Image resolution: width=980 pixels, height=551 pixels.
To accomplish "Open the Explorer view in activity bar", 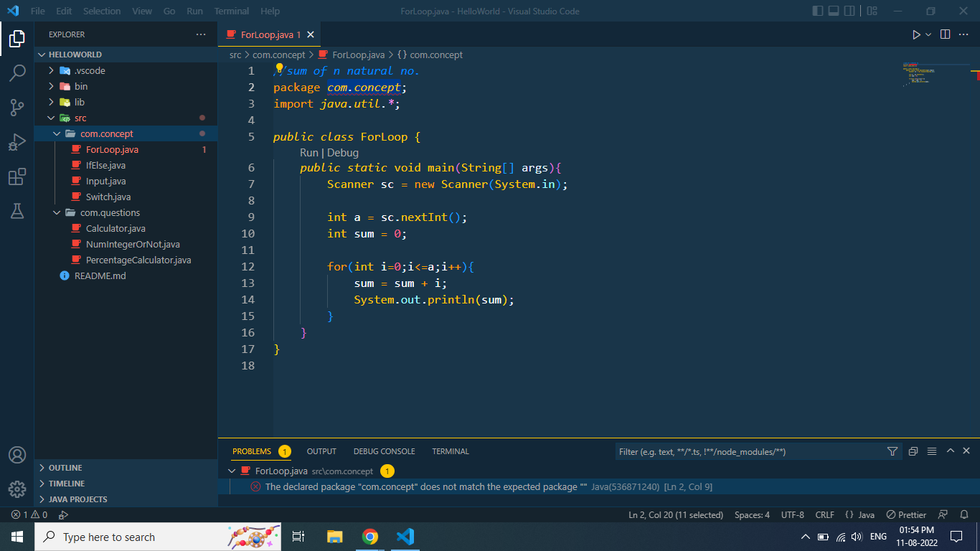I will [17, 39].
